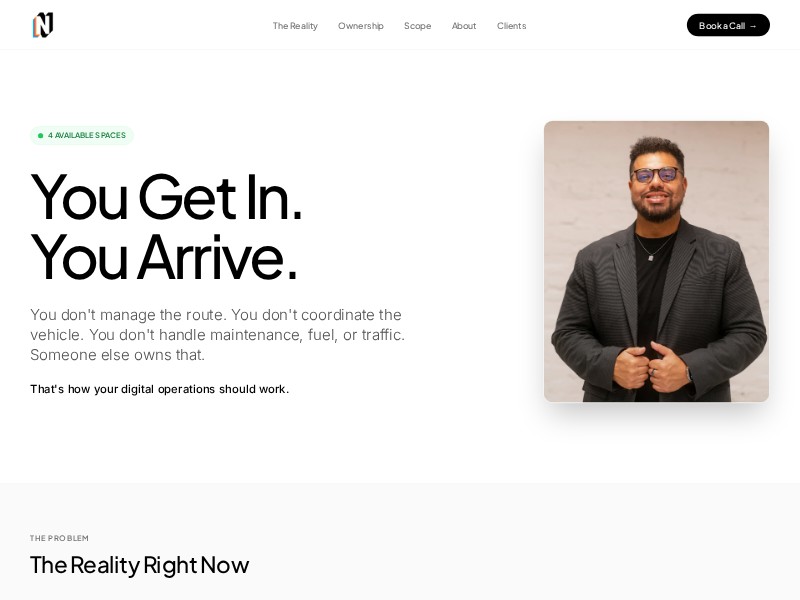Click "That's how your digital operations should work."
Screen dimensions: 800x600
(160, 389)
